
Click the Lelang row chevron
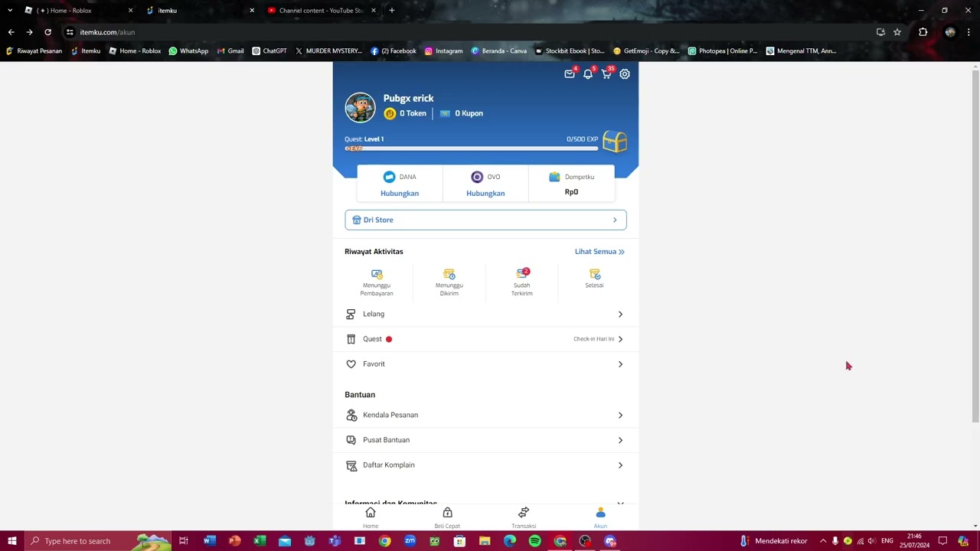tap(620, 315)
